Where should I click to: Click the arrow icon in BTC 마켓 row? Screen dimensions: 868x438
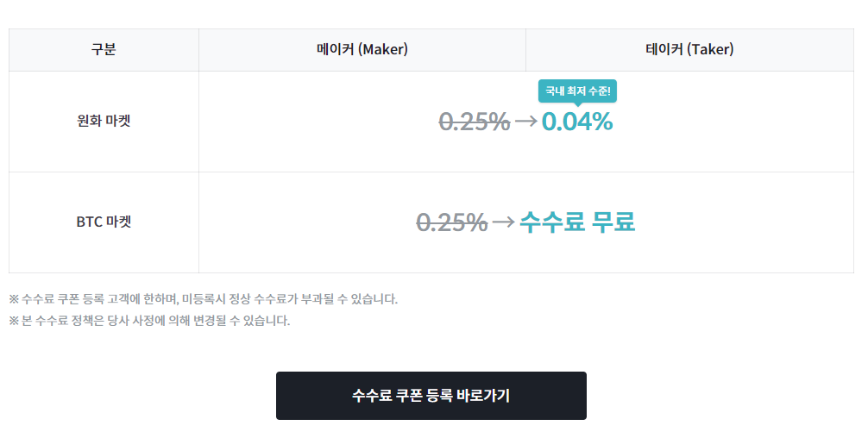tap(503, 222)
